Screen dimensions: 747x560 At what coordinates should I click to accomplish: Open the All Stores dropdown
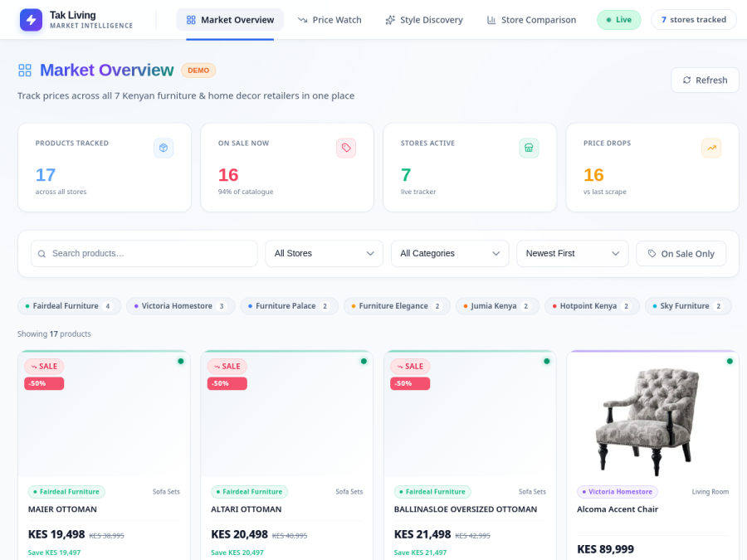tap(324, 254)
